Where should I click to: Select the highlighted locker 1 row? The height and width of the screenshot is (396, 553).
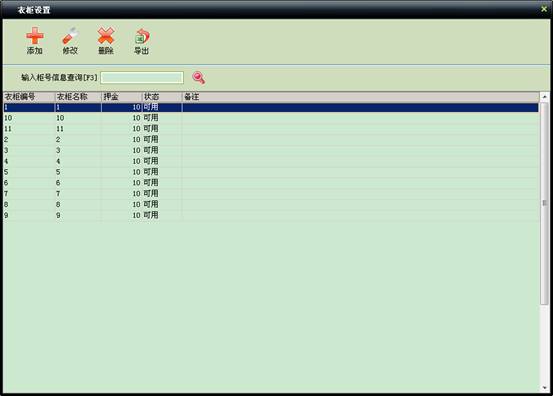point(271,108)
